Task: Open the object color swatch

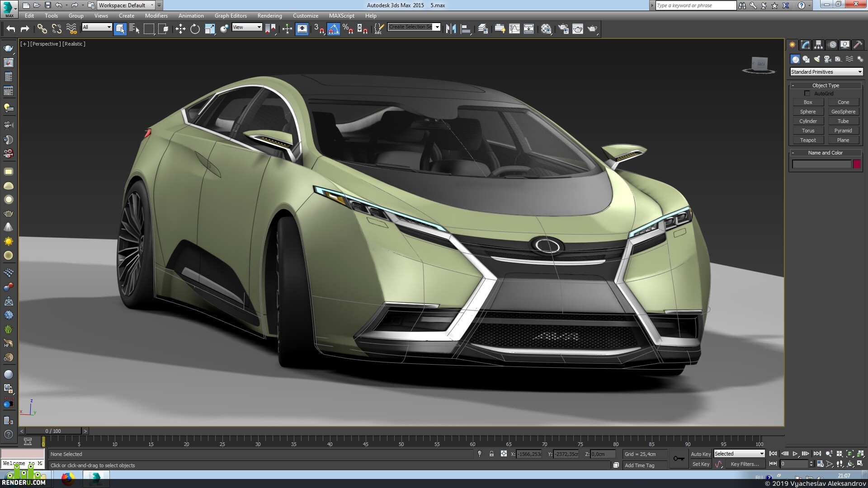Action: (x=857, y=164)
